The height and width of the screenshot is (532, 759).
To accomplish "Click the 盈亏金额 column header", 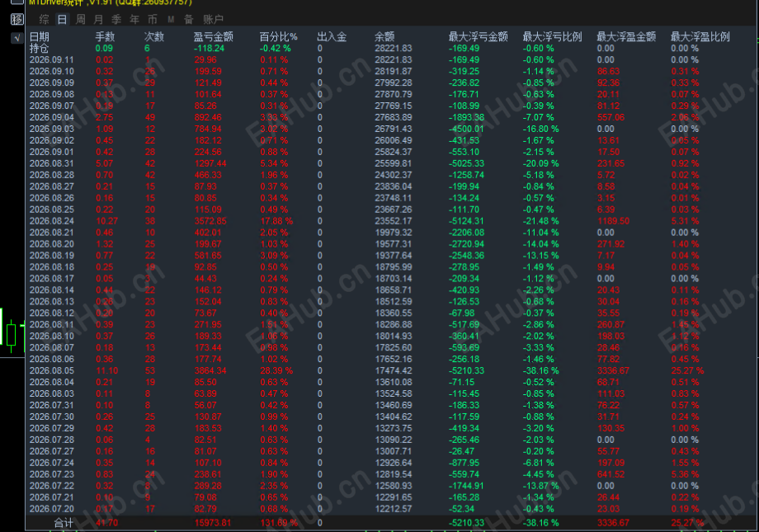I will 214,37.
